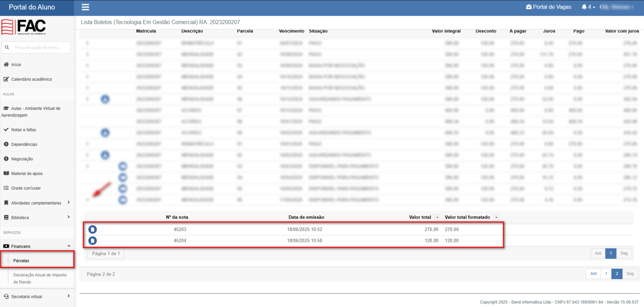Click the document icon for nota 45204
644x307 pixels.
coord(93,240)
